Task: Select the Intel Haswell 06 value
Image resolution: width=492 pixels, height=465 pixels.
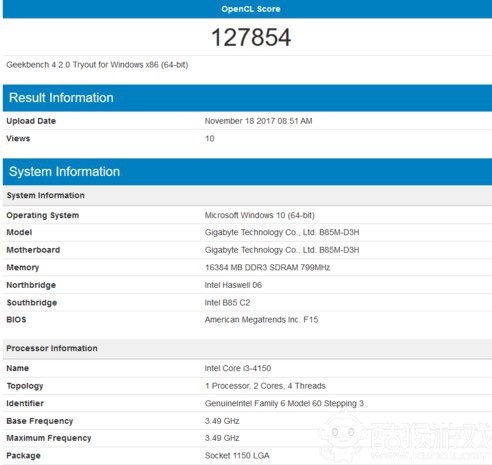Action: [233, 285]
